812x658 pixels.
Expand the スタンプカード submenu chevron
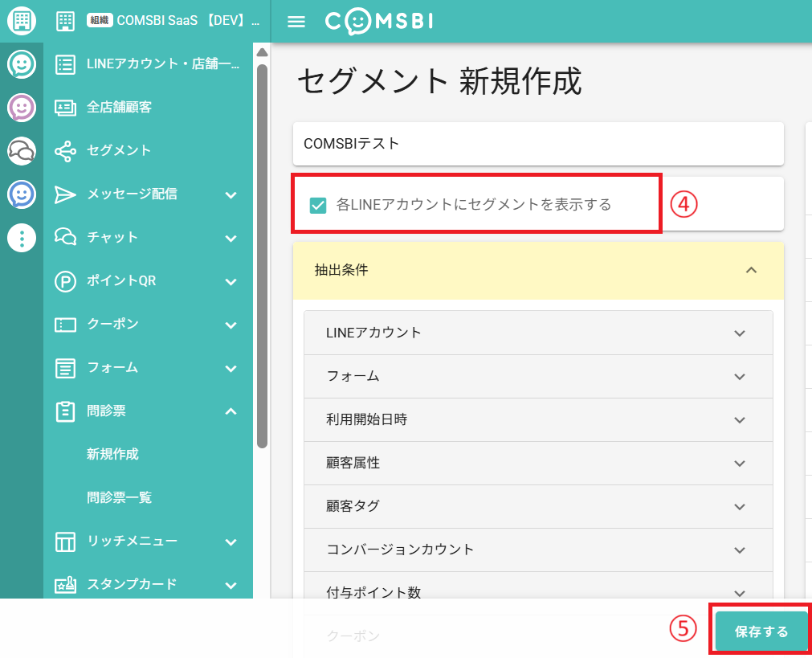231,586
